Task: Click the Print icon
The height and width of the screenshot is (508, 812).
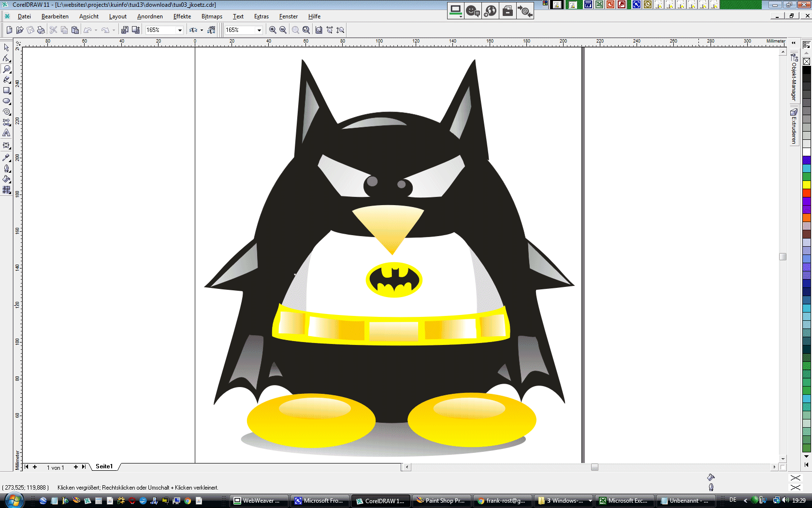Action: click(41, 30)
